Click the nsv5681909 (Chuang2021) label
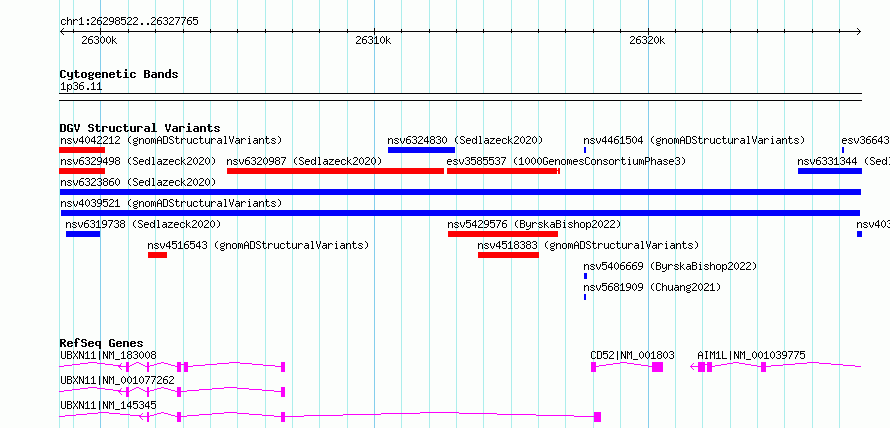This screenshot has width=890, height=428. pyautogui.click(x=652, y=287)
